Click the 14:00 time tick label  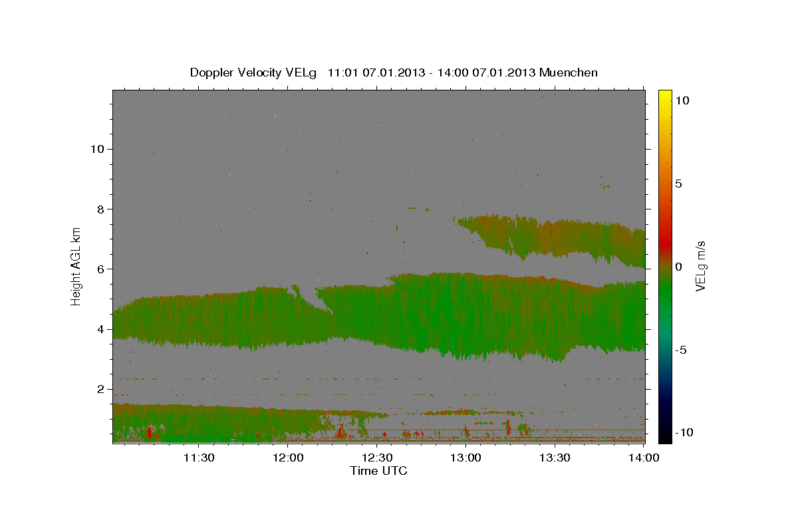click(644, 458)
